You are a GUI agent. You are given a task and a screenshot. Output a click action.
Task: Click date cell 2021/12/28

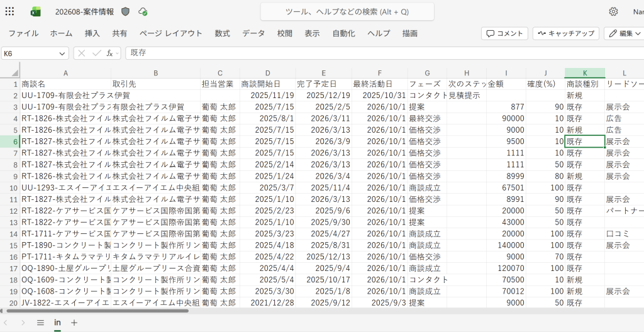pos(268,303)
